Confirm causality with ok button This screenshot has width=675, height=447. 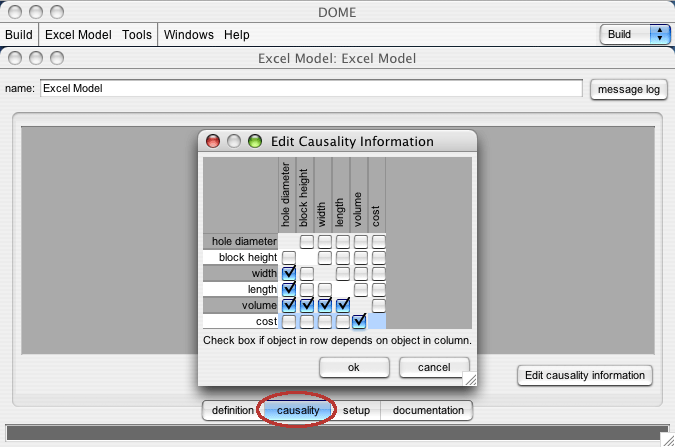coord(354,367)
